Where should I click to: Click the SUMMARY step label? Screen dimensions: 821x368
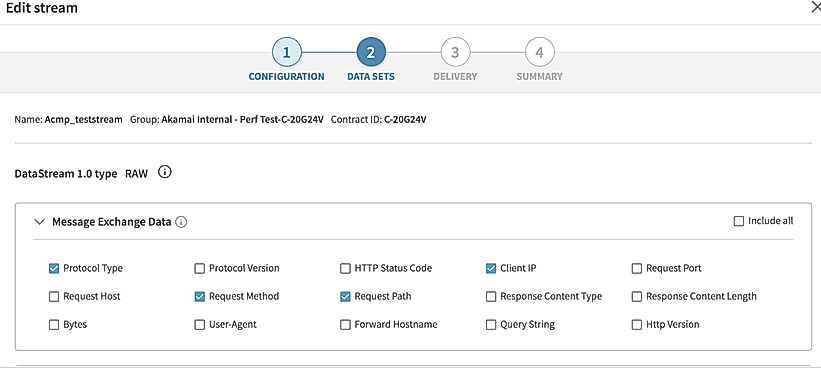[x=539, y=76]
